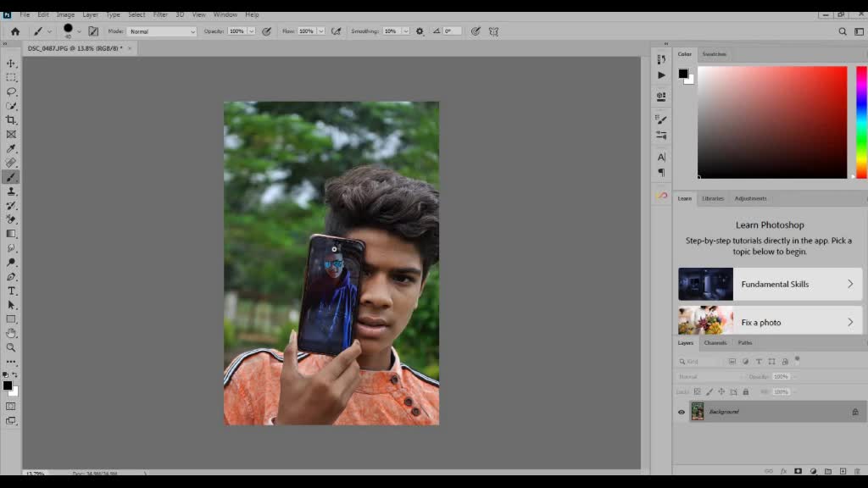This screenshot has width=868, height=488.
Task: Select the Frame tool
Action: pos(11,135)
